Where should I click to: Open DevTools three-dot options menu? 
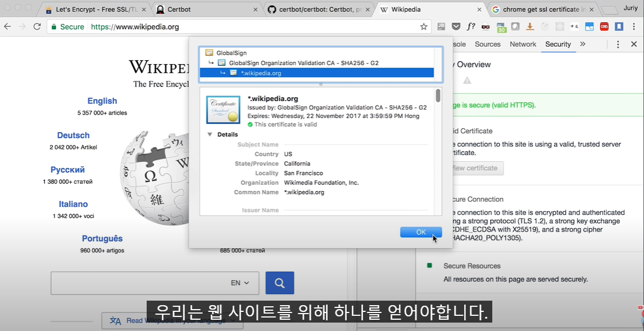(618, 44)
